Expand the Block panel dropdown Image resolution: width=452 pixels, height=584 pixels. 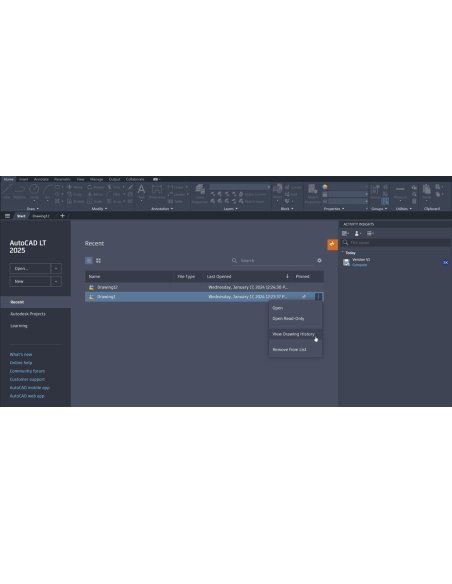[x=287, y=209]
